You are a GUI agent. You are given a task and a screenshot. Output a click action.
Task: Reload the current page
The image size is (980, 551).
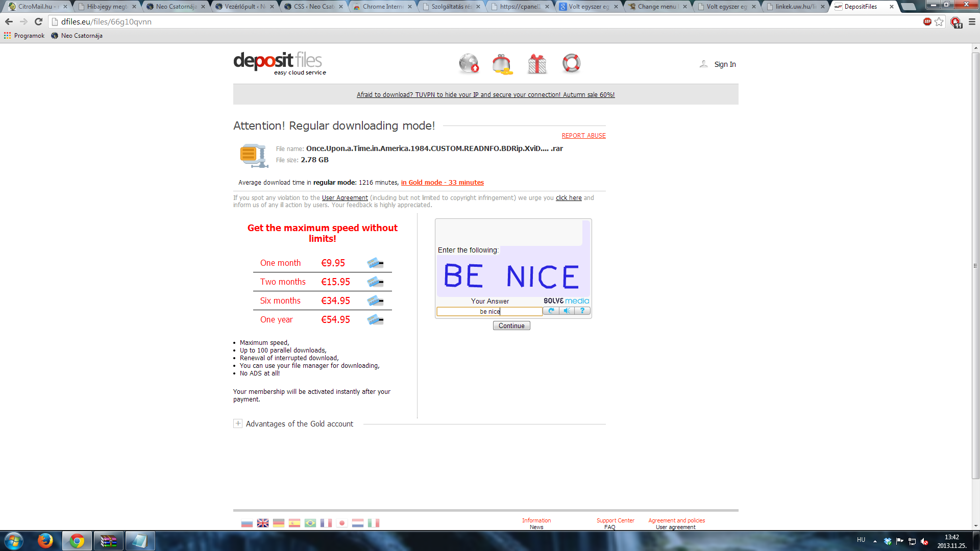point(38,22)
